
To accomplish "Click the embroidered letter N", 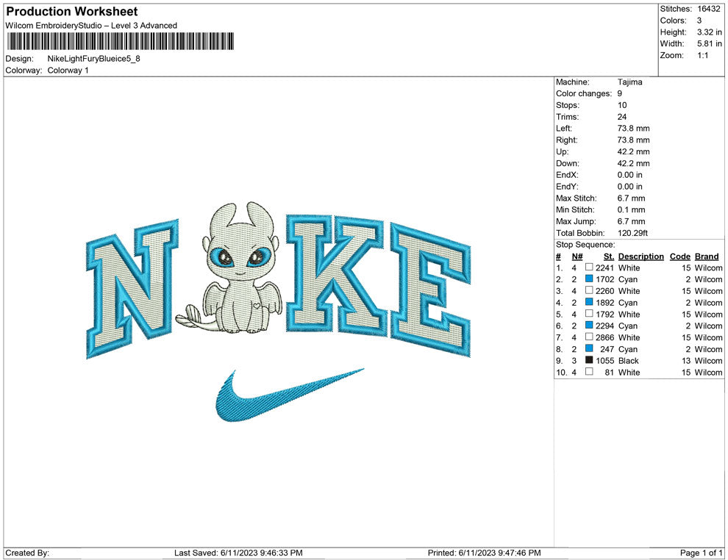I will tap(132, 287).
